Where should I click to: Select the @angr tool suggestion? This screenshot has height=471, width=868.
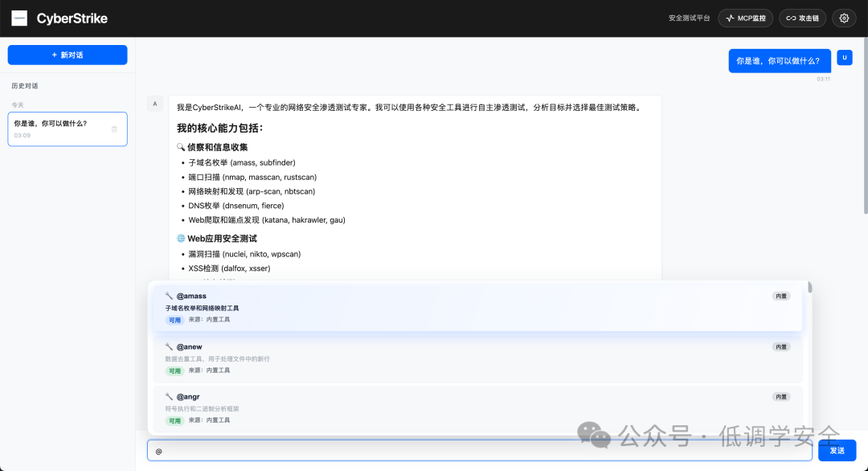(x=477, y=408)
